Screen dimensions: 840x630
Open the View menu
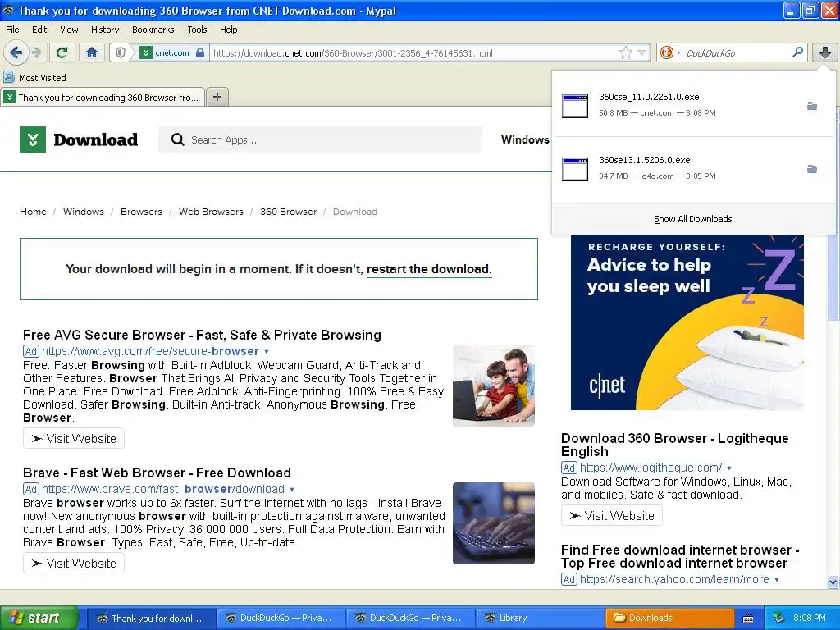click(69, 30)
